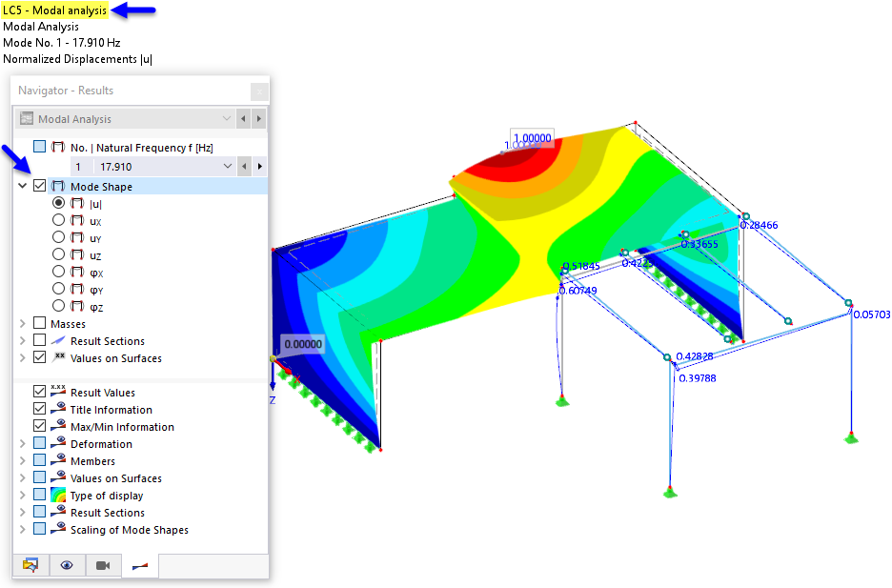This screenshot has width=892, height=588.
Task: Expand the Type of display node
Action: point(23,495)
